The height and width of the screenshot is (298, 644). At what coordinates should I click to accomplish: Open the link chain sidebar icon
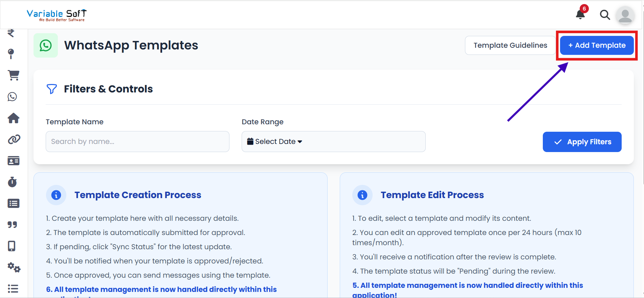pos(14,139)
